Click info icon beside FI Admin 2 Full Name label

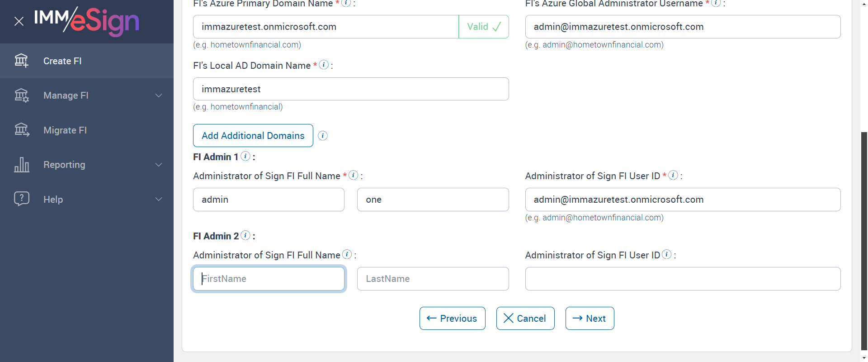coord(347,254)
